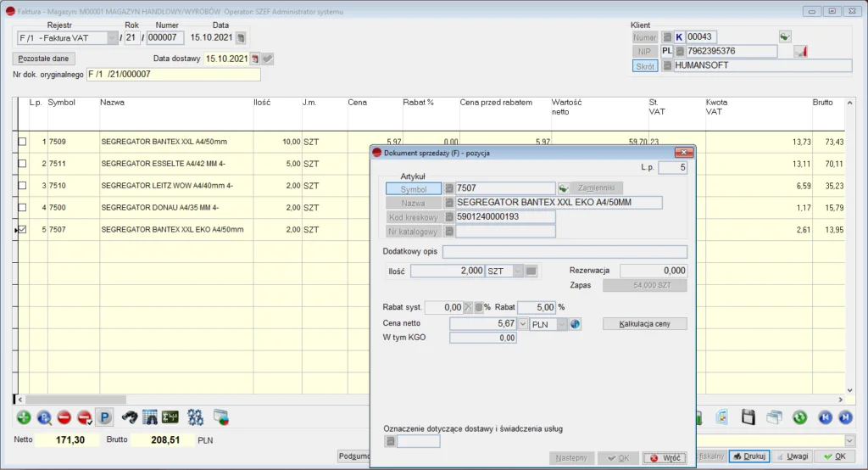Open the PLN currency dropdown

(x=562, y=324)
